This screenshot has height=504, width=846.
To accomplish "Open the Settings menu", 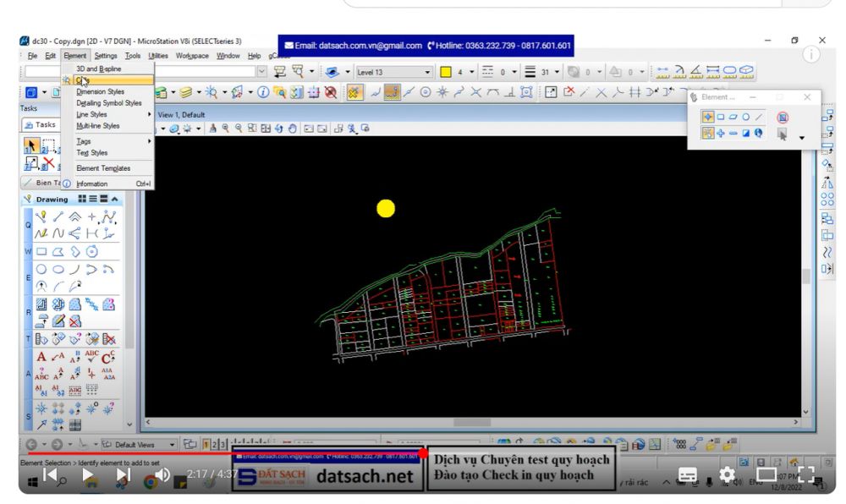I will [x=106, y=56].
